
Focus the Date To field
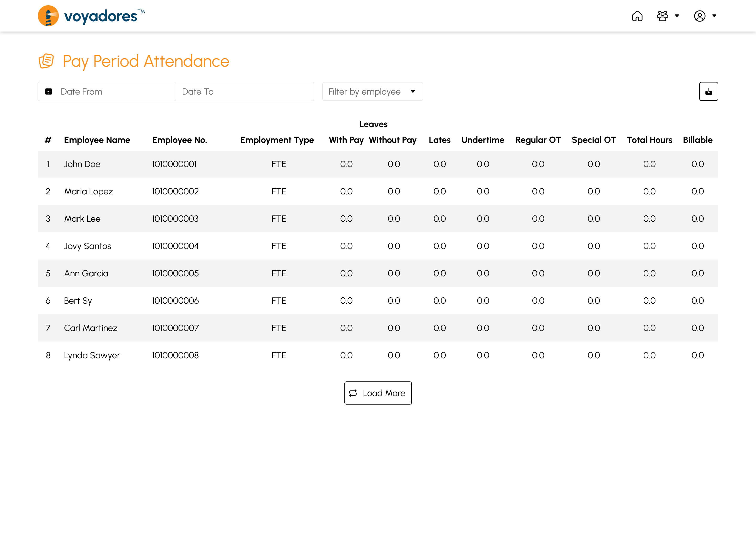point(245,91)
